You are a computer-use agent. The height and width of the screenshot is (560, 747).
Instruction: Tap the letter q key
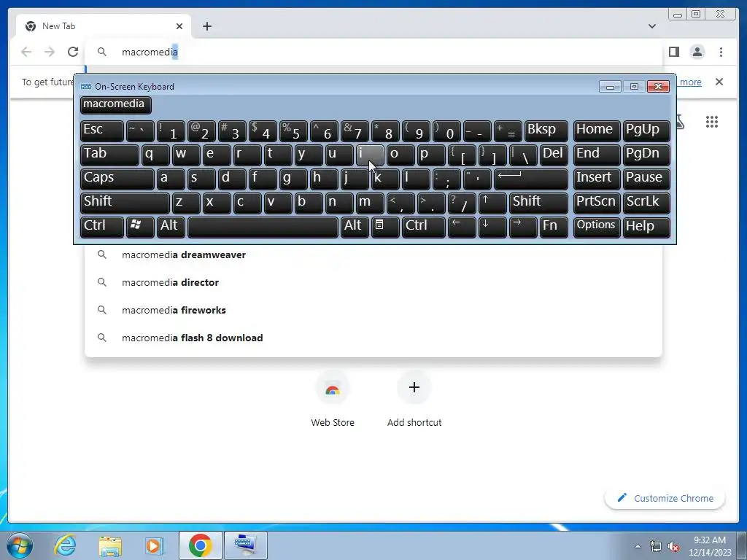click(155, 155)
